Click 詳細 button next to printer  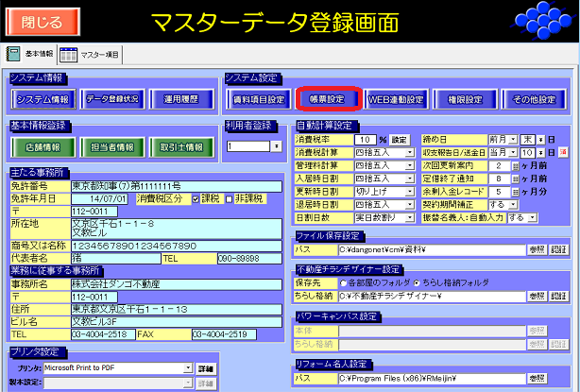click(206, 366)
